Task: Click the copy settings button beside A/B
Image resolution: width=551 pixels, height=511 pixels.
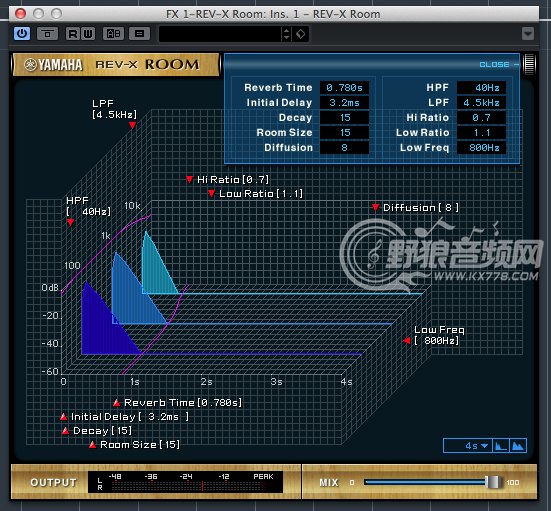Action: point(140,34)
